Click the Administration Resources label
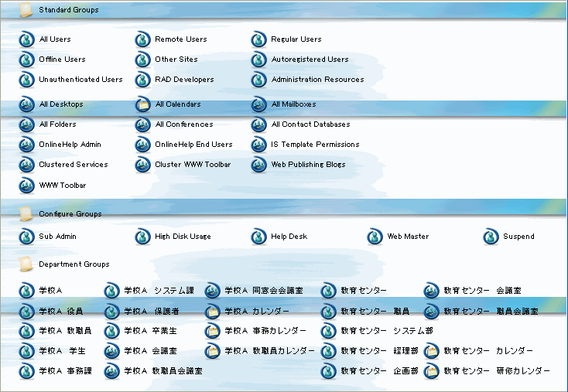This screenshot has height=392, width=568. (x=317, y=80)
